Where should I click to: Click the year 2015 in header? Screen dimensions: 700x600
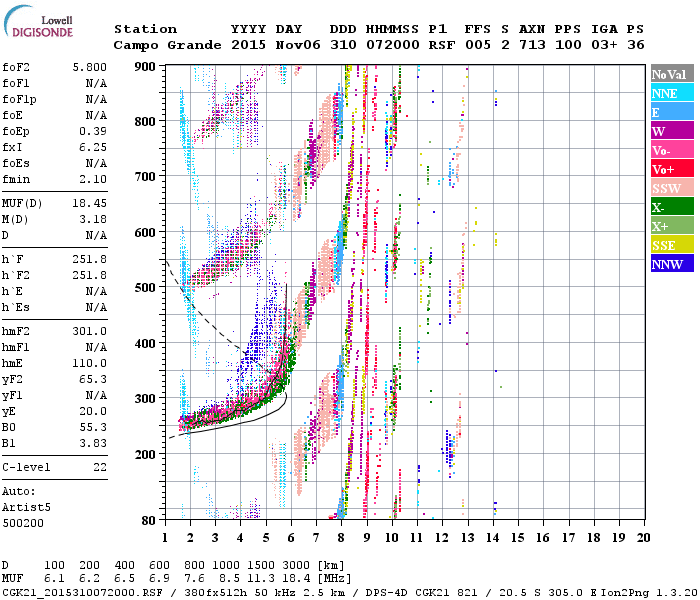tap(248, 45)
